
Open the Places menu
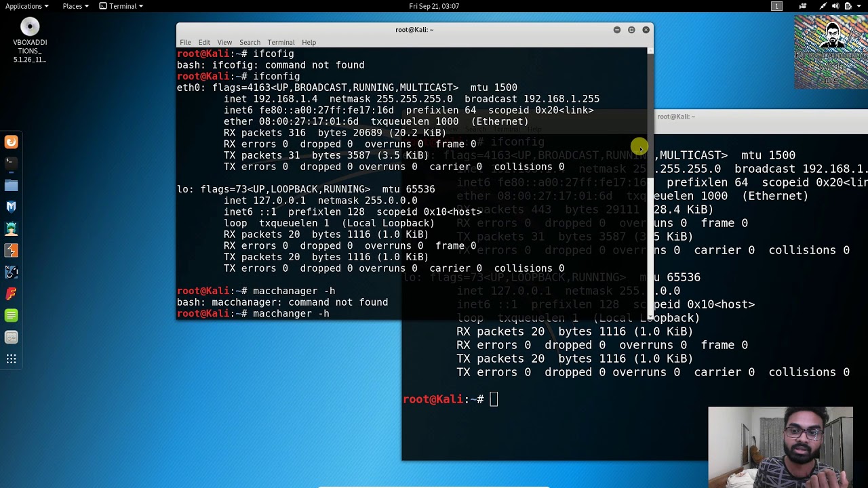(75, 6)
